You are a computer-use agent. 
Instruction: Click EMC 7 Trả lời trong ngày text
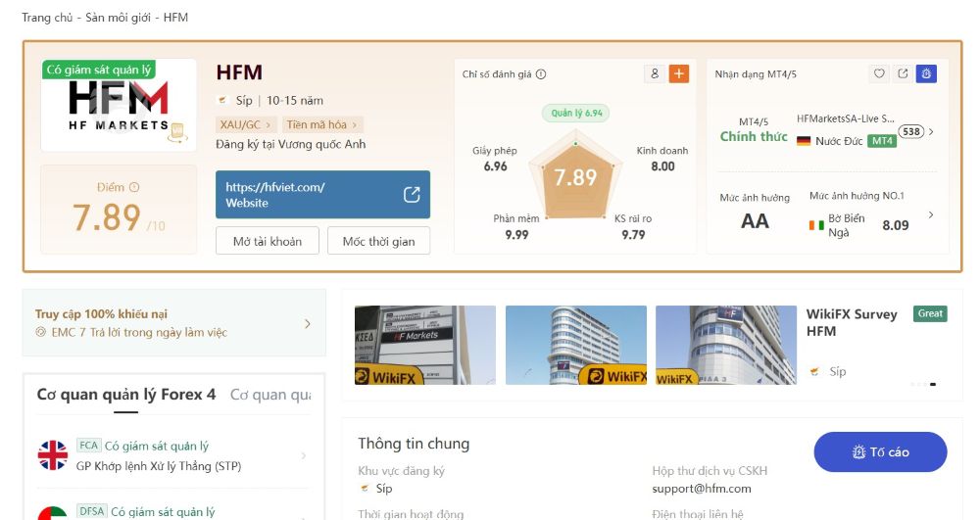coord(139,332)
